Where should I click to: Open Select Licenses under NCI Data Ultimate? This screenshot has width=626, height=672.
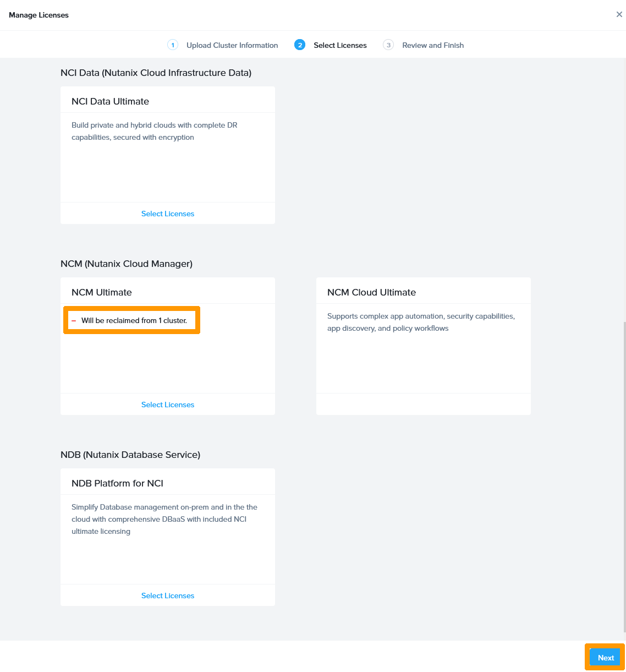[167, 214]
